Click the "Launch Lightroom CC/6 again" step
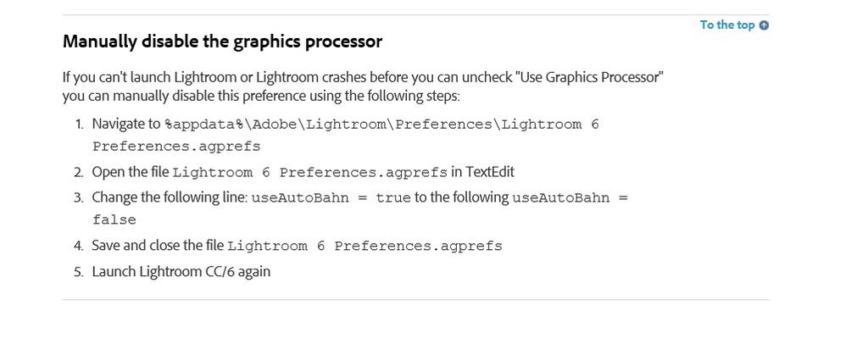868x355 pixels. pyautogui.click(x=181, y=272)
